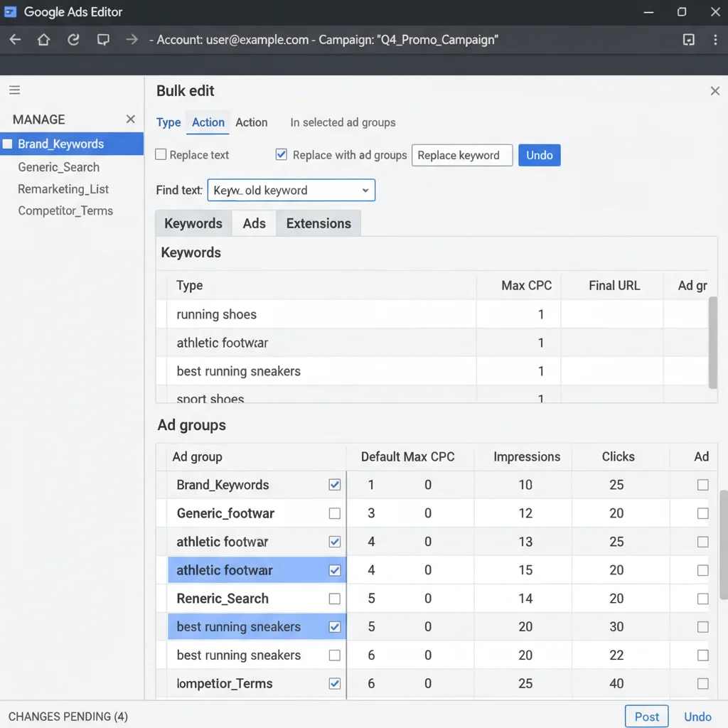This screenshot has width=728, height=728.
Task: Tick the Ad column checkbox for lompetior_Terms row
Action: (x=703, y=683)
